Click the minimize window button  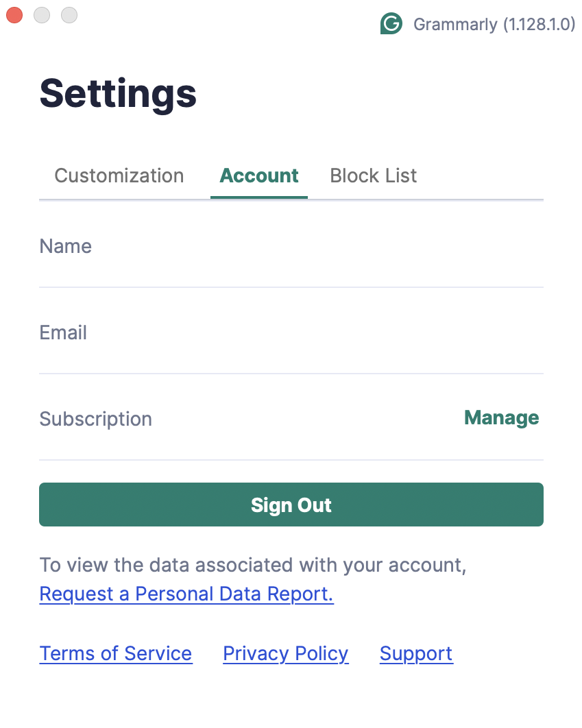(42, 14)
